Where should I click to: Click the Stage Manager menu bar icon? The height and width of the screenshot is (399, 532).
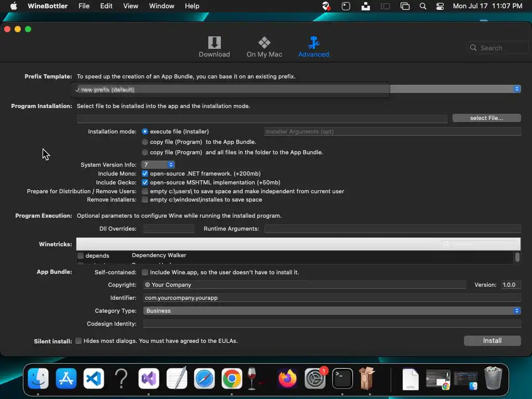(x=385, y=6)
